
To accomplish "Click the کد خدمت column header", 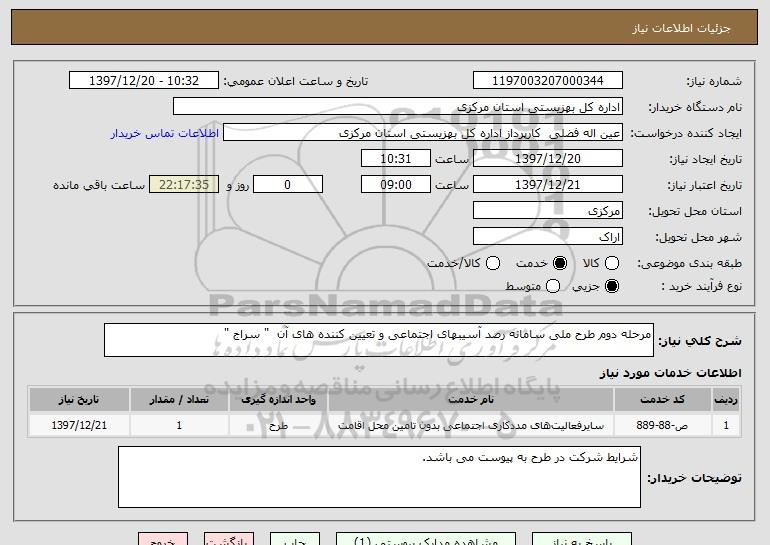I will coord(662,400).
